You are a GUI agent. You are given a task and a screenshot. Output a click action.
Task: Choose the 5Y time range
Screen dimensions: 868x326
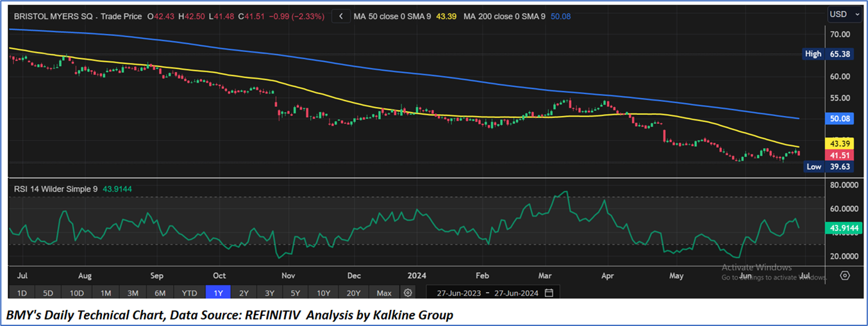click(x=295, y=293)
